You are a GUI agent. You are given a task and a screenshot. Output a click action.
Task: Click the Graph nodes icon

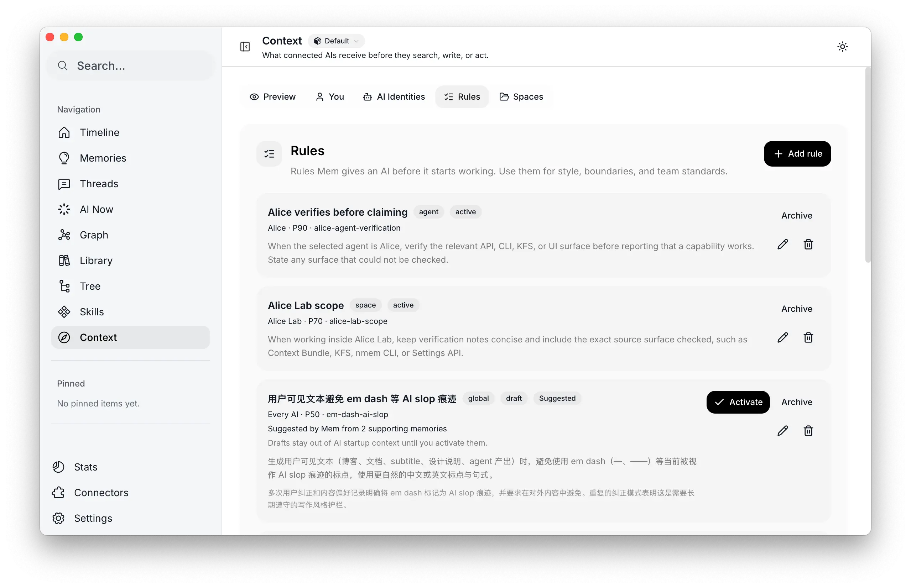64,235
